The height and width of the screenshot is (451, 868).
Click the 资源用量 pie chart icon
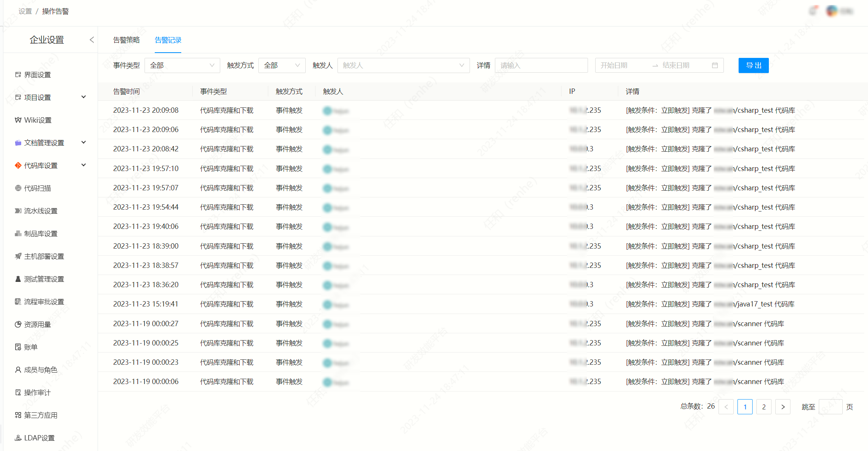(18, 324)
